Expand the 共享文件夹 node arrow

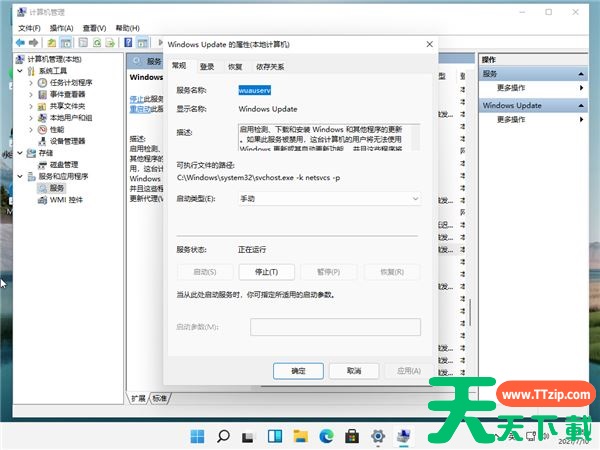click(31, 106)
